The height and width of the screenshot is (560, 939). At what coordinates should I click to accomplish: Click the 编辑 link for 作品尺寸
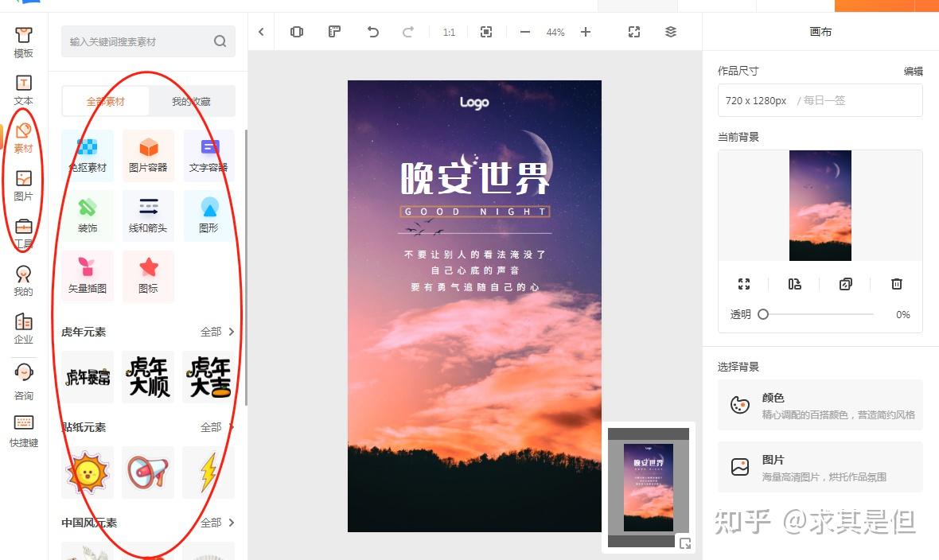(x=914, y=72)
